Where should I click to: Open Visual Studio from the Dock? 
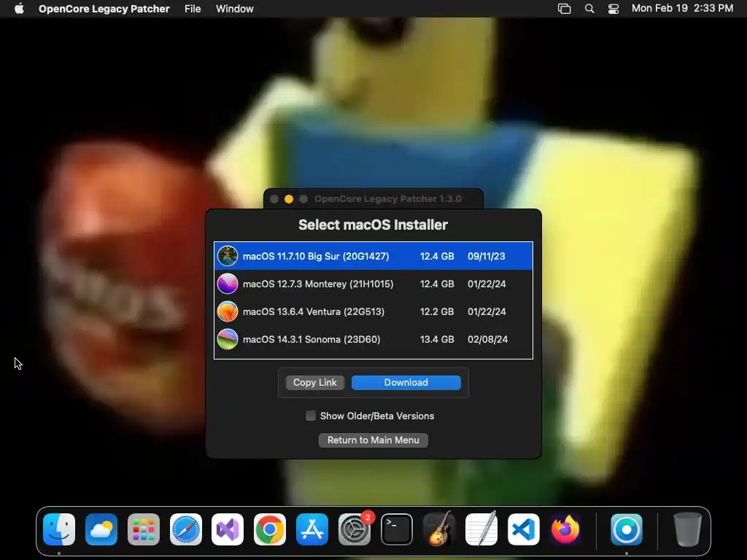coord(228,529)
